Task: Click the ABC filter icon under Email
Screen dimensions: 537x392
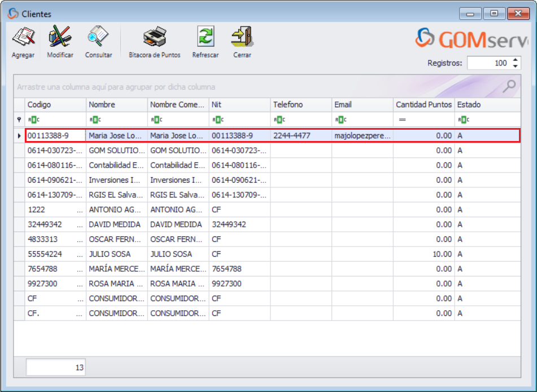Action: [341, 119]
